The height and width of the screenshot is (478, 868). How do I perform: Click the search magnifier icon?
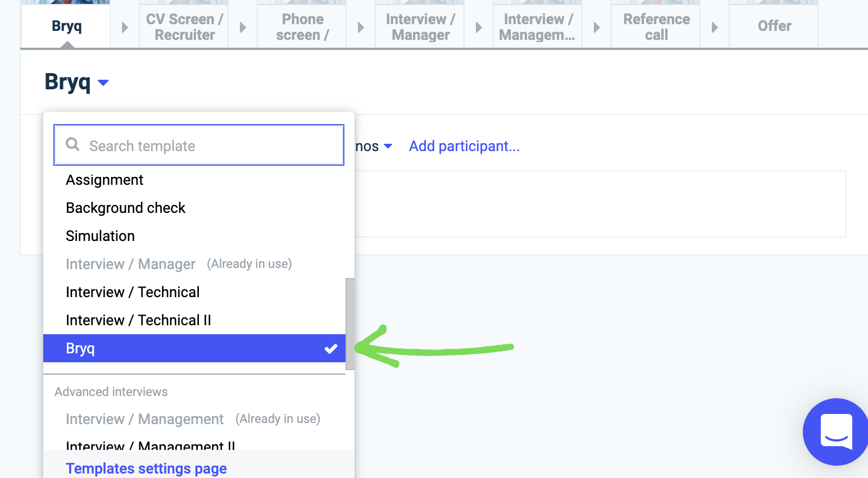click(x=72, y=145)
